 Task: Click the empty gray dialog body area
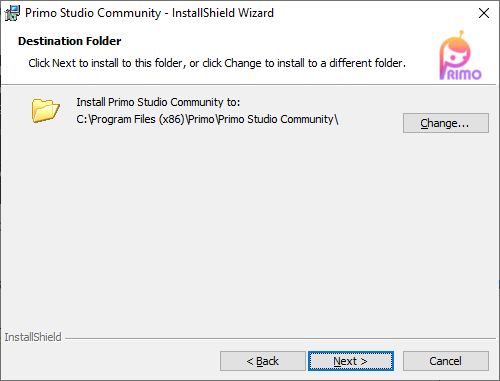250,227
